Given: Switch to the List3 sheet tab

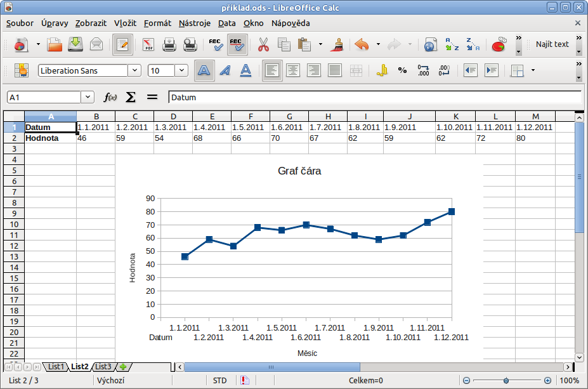Looking at the screenshot, I should [x=103, y=367].
